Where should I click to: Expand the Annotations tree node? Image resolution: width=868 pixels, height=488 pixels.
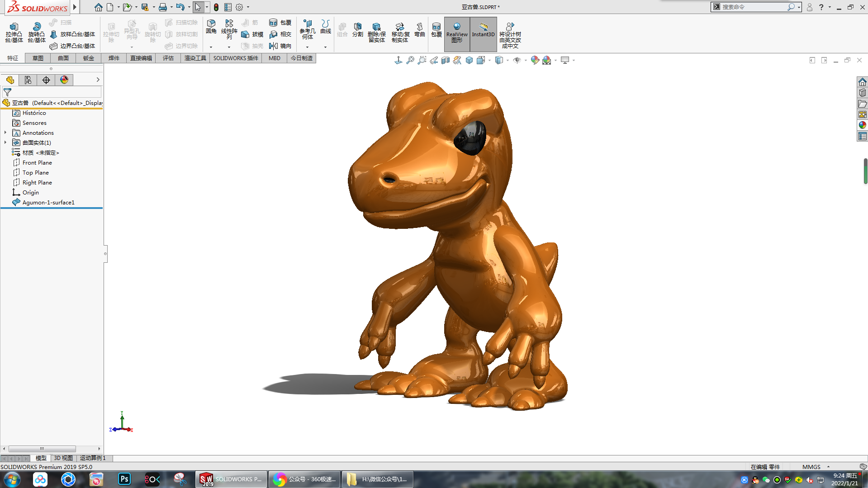click(x=5, y=133)
